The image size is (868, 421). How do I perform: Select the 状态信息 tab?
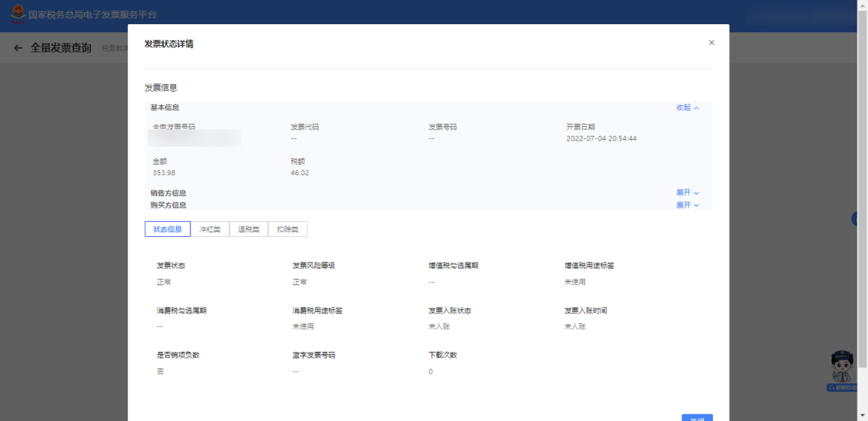[x=168, y=229]
